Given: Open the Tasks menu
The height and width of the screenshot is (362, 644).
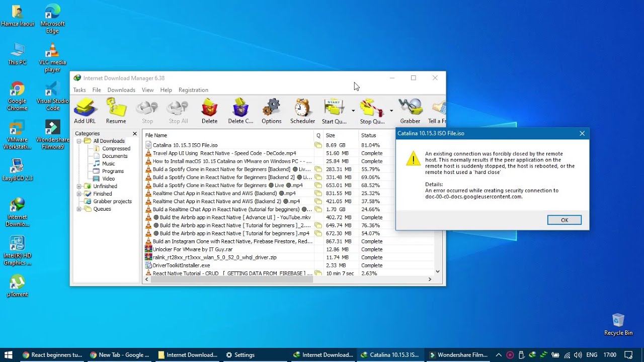Looking at the screenshot, I should tap(79, 90).
